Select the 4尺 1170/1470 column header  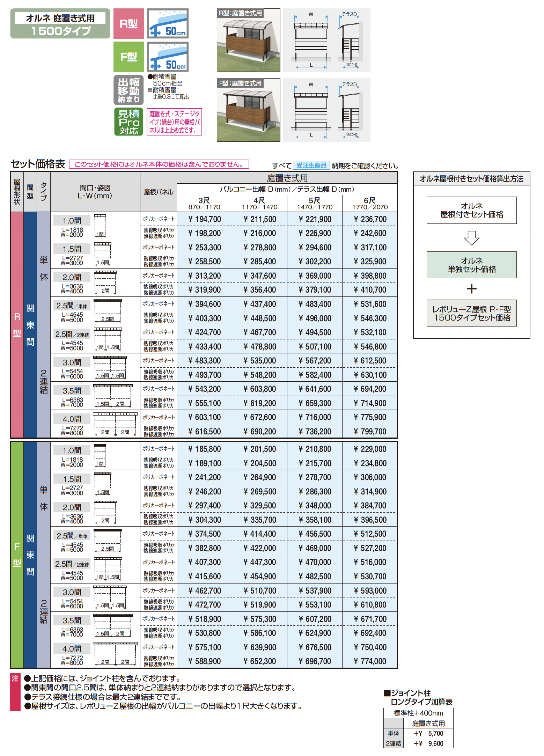pyautogui.click(x=259, y=203)
